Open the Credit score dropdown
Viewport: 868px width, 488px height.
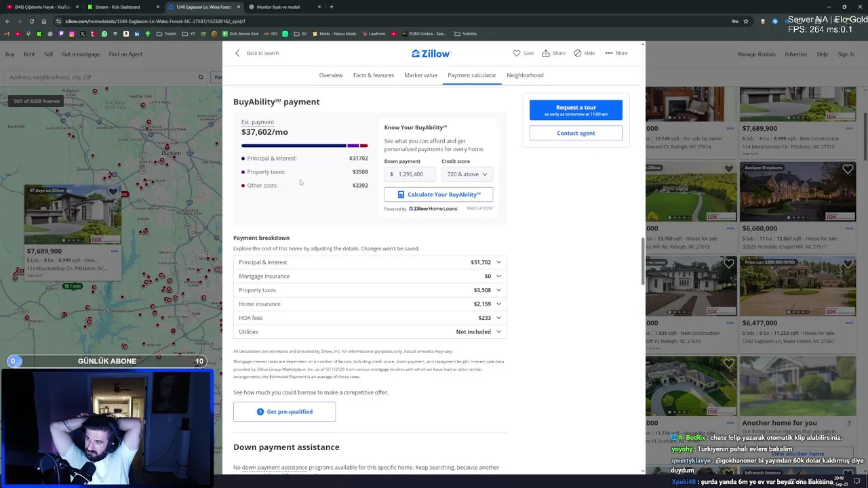click(467, 174)
